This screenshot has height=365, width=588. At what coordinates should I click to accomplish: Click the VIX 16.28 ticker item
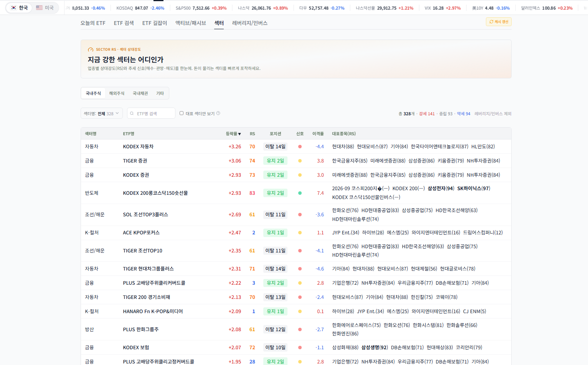click(443, 8)
